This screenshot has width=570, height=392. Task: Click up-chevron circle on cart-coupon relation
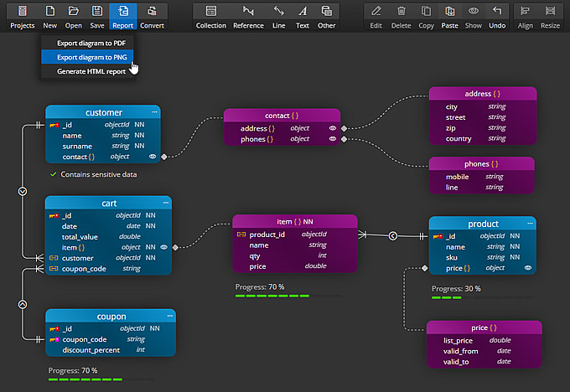(x=23, y=304)
